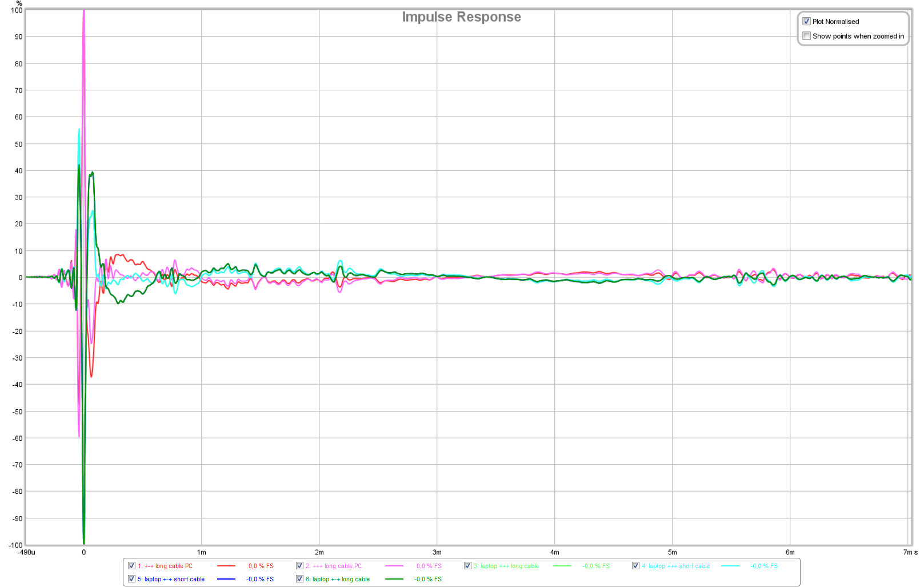Click the '%' unit label above the vertical axis
This screenshot has width=924, height=587.
(x=19, y=3)
